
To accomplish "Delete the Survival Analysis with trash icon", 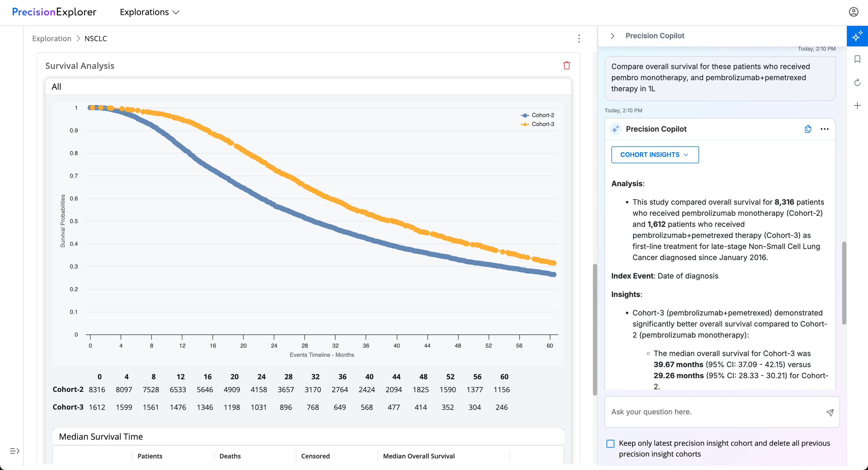I will (x=566, y=66).
